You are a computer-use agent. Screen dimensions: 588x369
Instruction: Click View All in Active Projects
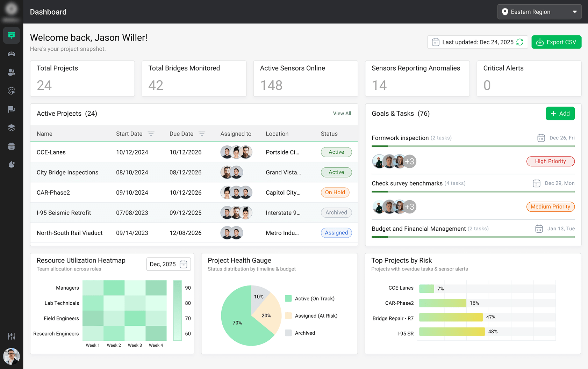pyautogui.click(x=342, y=113)
